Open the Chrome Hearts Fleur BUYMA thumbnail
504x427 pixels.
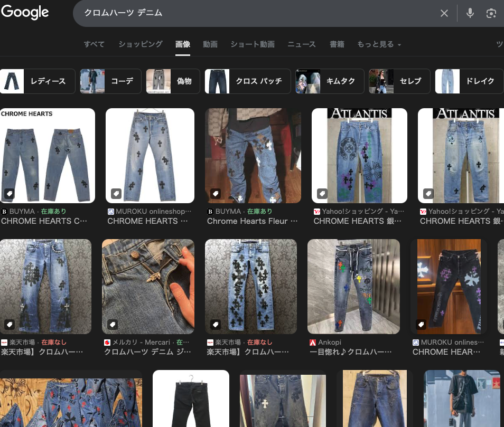point(253,156)
